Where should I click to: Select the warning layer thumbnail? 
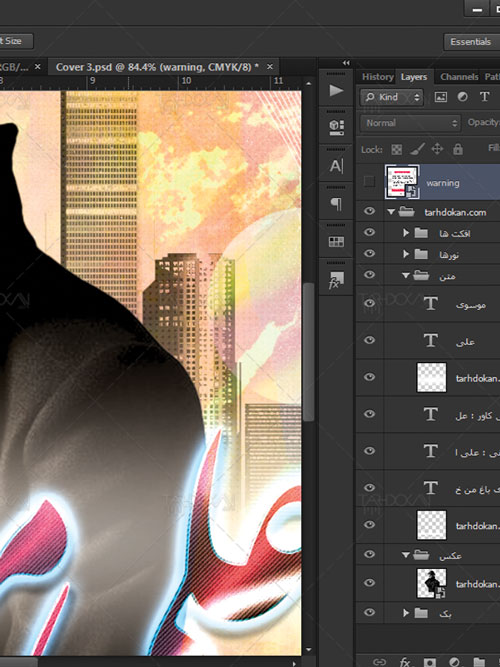pos(402,182)
